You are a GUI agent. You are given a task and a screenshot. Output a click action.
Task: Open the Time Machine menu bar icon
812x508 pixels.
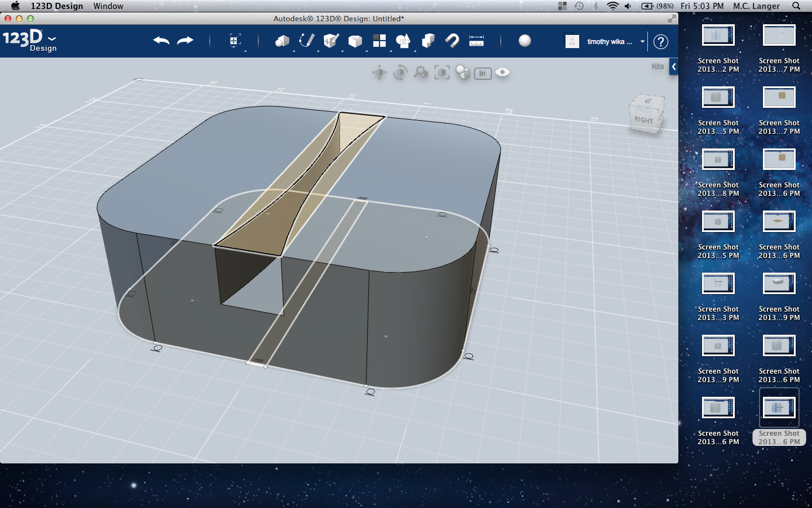click(579, 6)
